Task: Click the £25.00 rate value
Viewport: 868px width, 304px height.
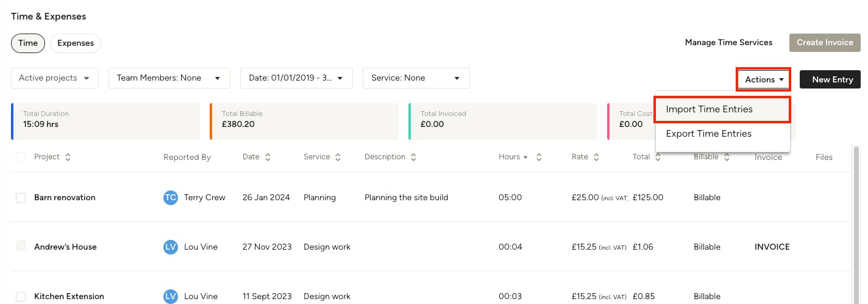Action: click(x=585, y=197)
